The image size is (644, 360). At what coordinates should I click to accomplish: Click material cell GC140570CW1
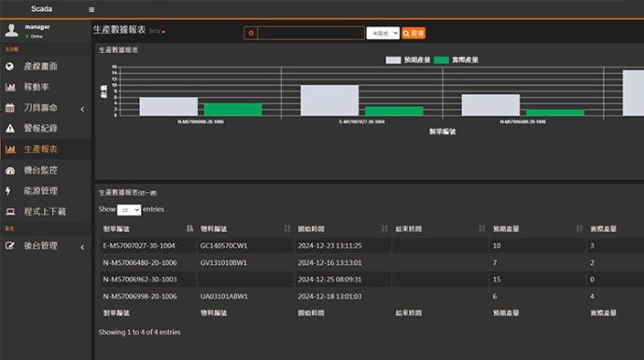[x=224, y=245]
